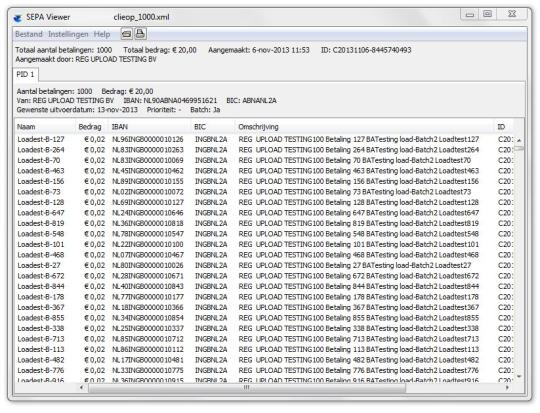Select row Loadest-B-178
This screenshot has width=540, height=413.
[264, 297]
